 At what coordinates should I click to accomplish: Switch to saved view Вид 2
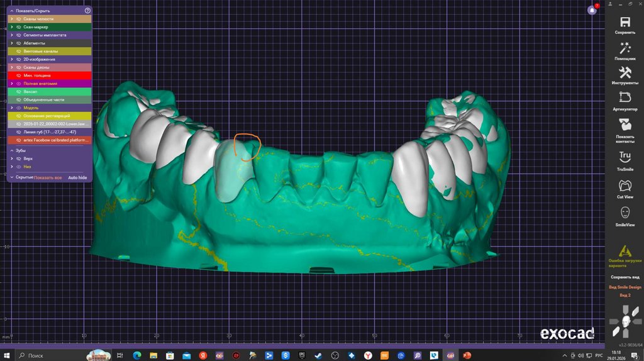point(625,295)
